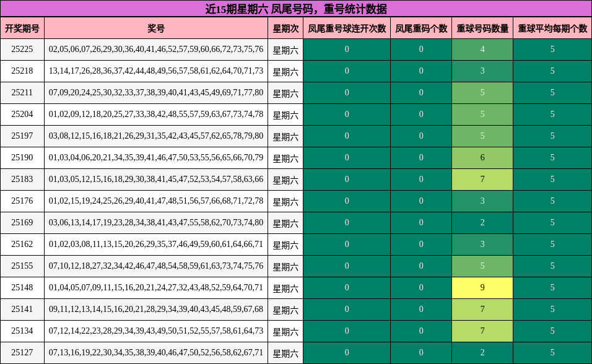Viewport: 592px width, 364px height.
Task: Click winning numbers starting 01,03,04,06,20
Action: coord(156,157)
